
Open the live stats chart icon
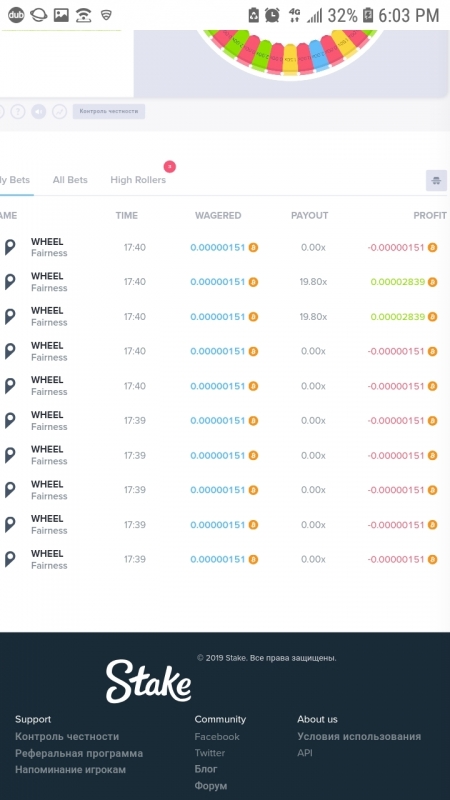click(60, 111)
